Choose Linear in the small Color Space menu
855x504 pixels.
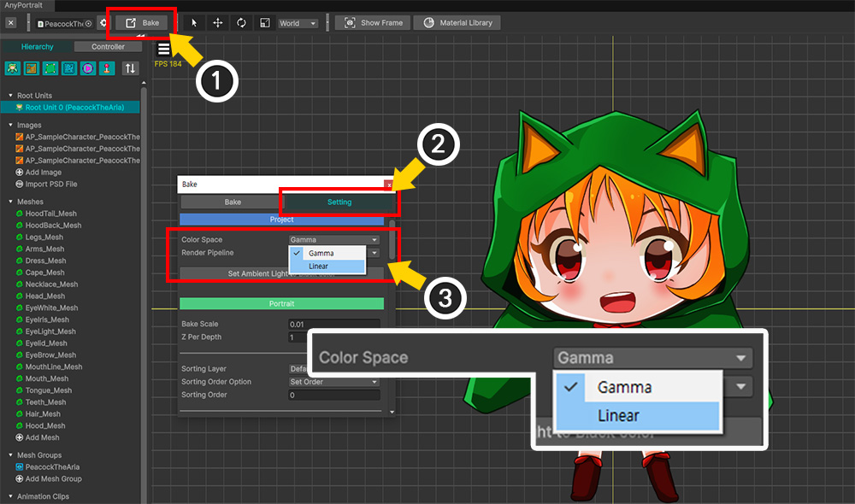(x=327, y=267)
